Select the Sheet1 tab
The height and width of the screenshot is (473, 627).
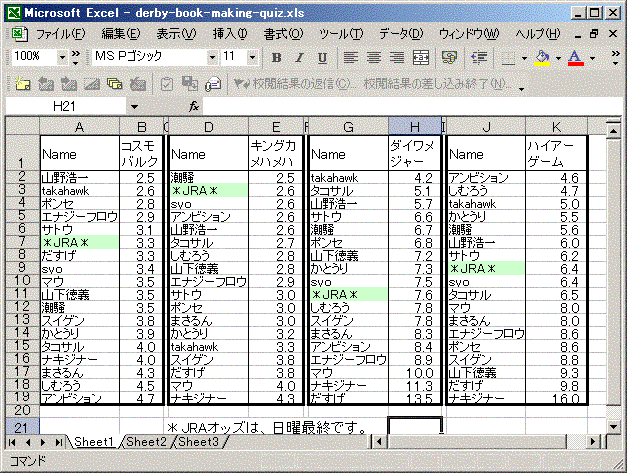[94, 442]
